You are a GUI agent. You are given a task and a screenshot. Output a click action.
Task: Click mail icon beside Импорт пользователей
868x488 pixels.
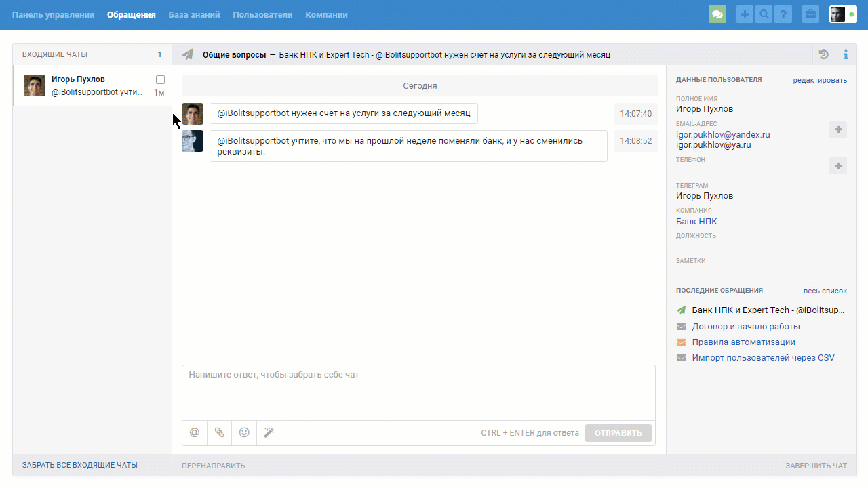tap(682, 358)
